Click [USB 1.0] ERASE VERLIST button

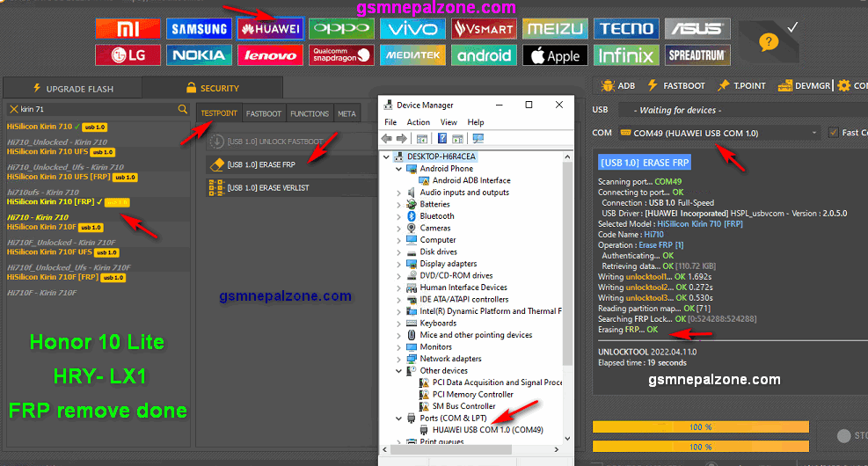pyautogui.click(x=291, y=187)
